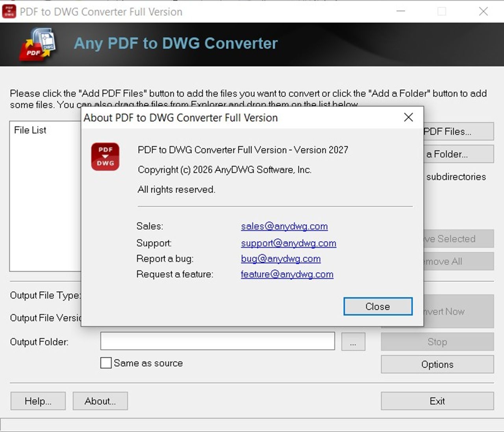Open the support@anydwg.com email link
The width and height of the screenshot is (504, 432).
[289, 243]
